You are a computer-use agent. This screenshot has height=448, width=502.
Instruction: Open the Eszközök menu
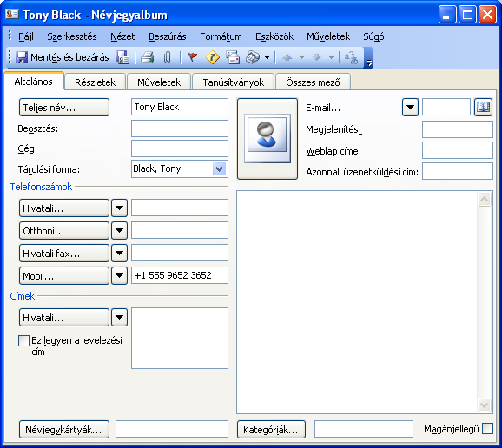pyautogui.click(x=274, y=36)
